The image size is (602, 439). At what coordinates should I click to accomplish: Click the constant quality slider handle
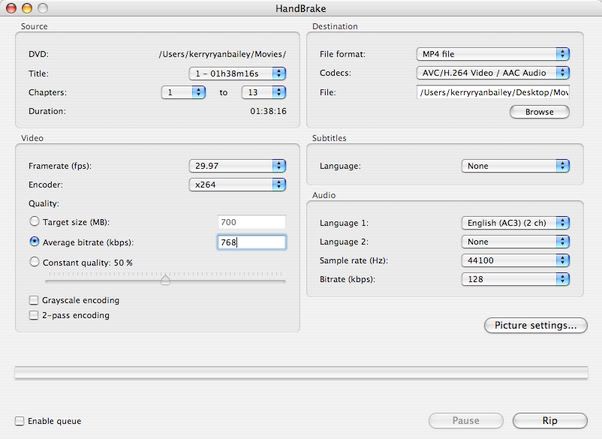click(165, 280)
